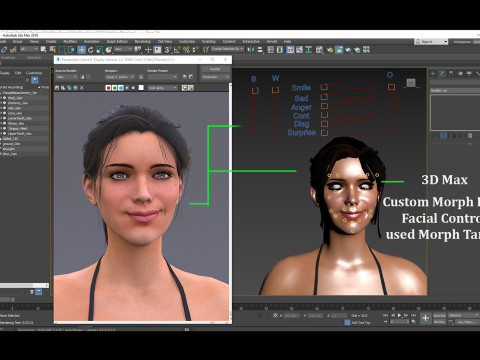Open the reference coordinate View dropdown

coord(123,49)
